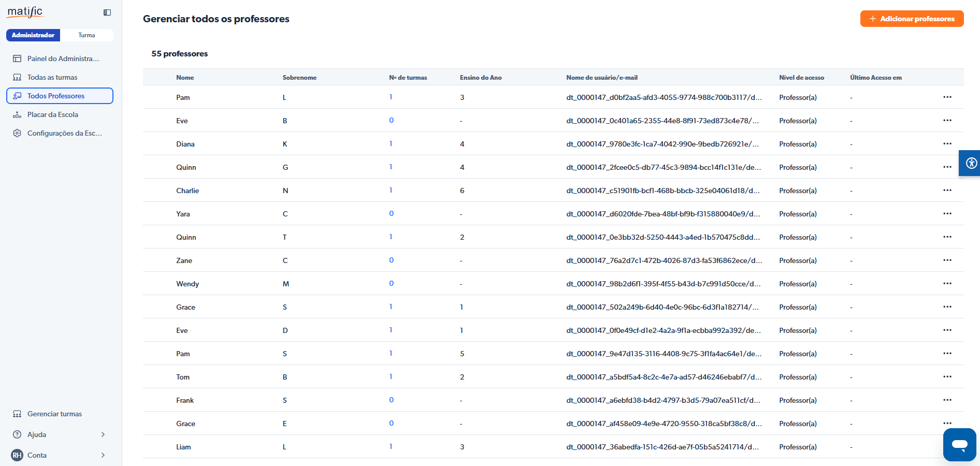Expand the Ajuda submenu arrow
Screen dimensions: 980x466
[x=103, y=434]
